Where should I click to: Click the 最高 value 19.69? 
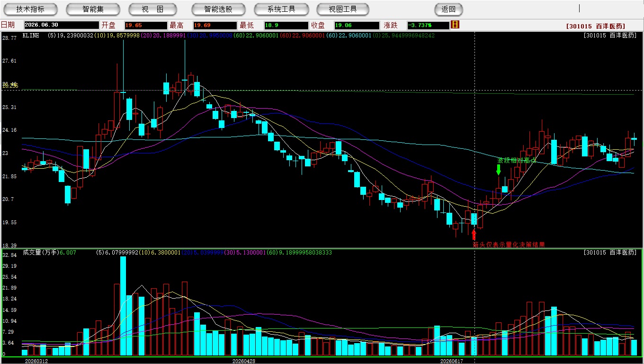215,25
